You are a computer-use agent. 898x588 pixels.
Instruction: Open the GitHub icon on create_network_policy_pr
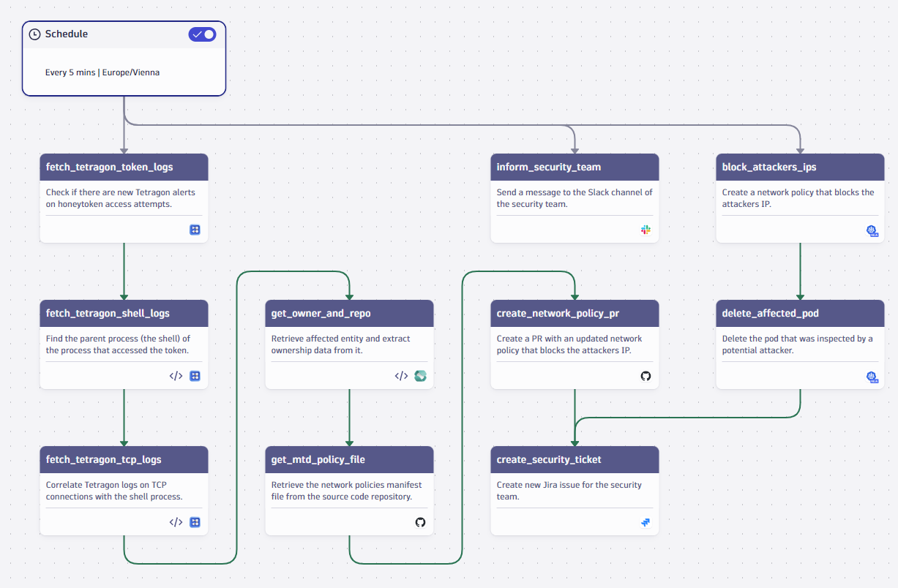point(646,376)
